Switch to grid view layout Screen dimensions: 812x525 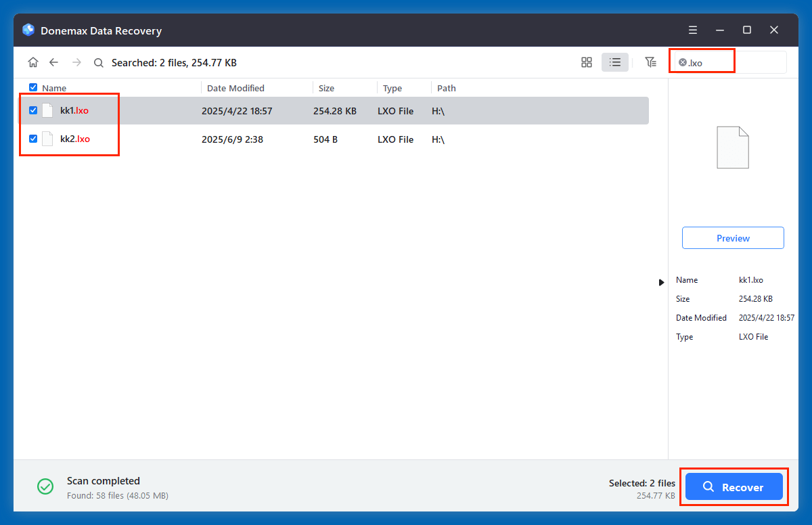point(586,62)
